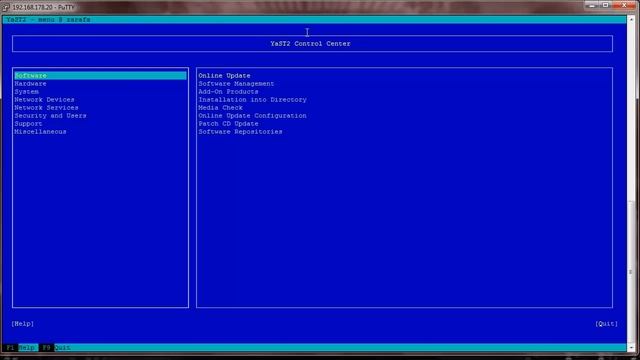The height and width of the screenshot is (360, 640).
Task: Open the System category
Action: 27,92
